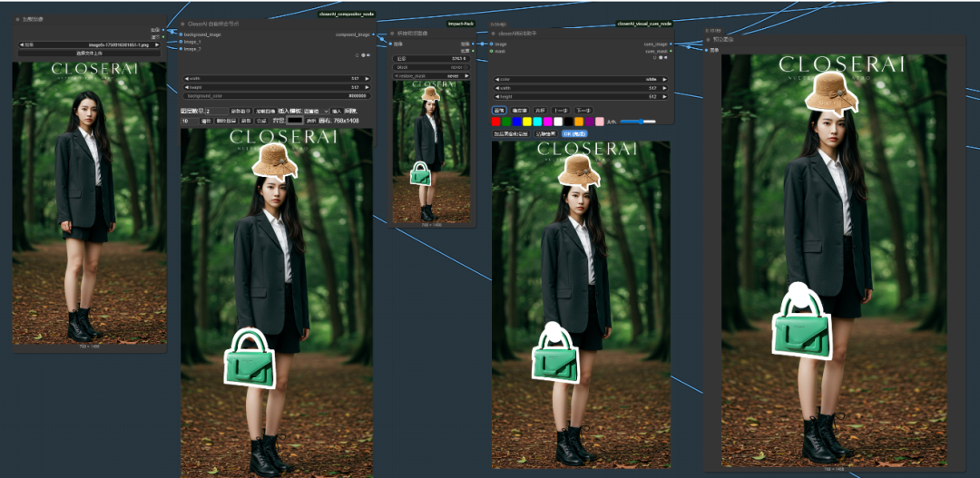Increase width in the visual cues node
The height and width of the screenshot is (478, 980).
pyautogui.click(x=664, y=88)
